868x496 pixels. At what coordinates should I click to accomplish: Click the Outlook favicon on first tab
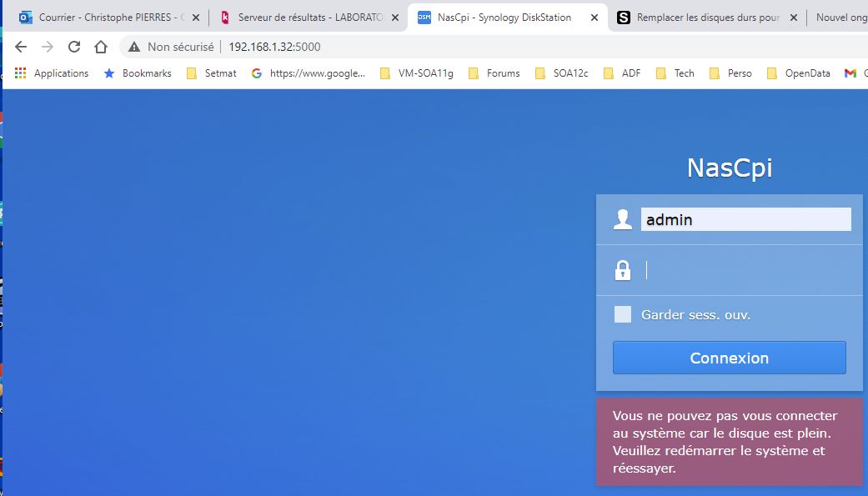(x=26, y=18)
